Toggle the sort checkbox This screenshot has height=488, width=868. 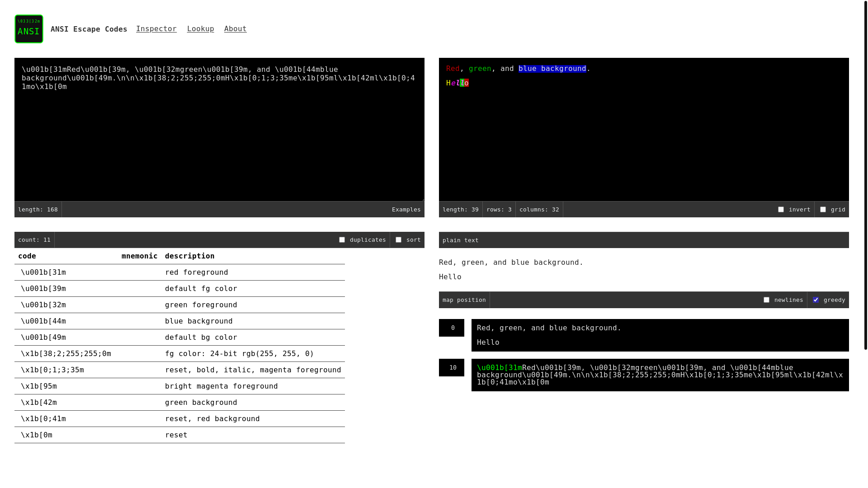pos(398,240)
